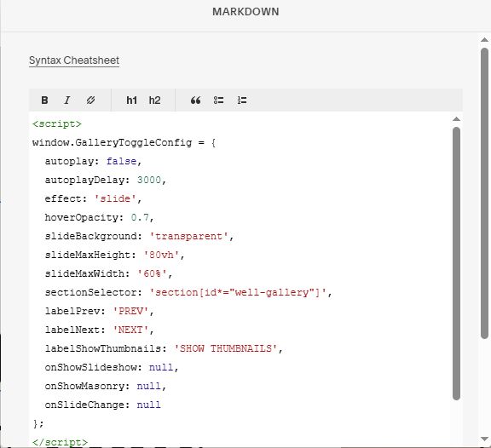The height and width of the screenshot is (448, 491).
Task: Open the Syntax Cheatsheet link
Action: tap(74, 60)
